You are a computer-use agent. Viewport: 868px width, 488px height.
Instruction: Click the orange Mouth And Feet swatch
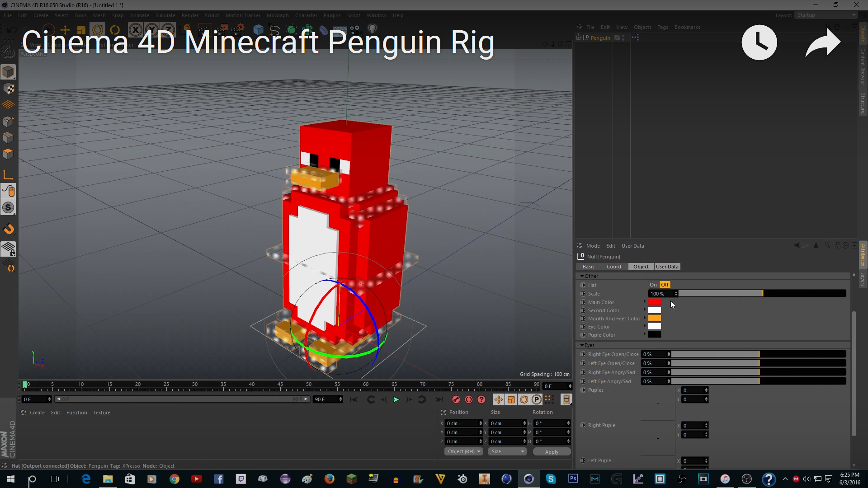pos(655,318)
